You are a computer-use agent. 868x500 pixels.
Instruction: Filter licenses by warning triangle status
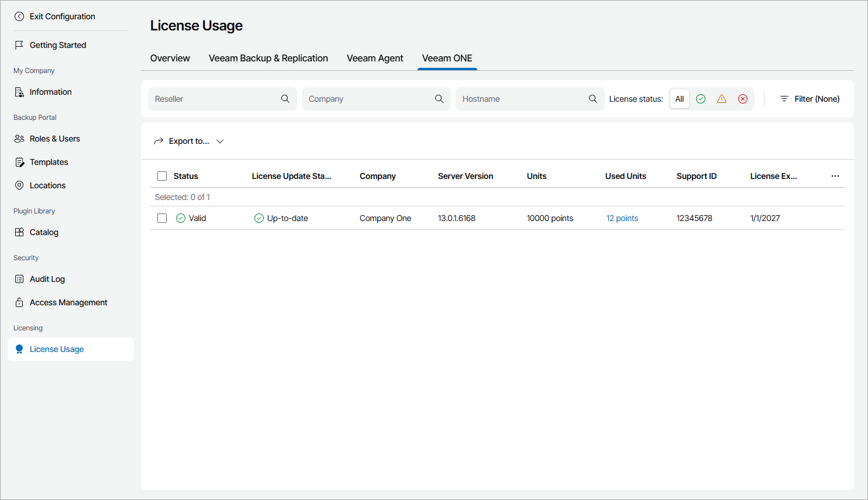[722, 99]
